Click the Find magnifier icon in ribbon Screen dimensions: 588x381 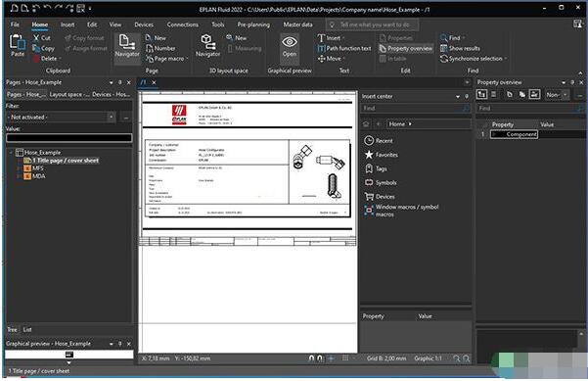[x=444, y=38]
